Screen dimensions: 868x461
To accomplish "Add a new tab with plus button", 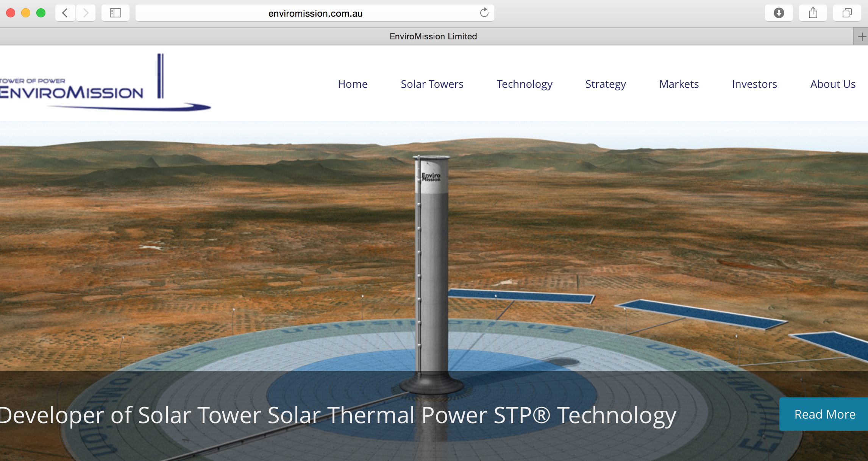I will click(861, 37).
